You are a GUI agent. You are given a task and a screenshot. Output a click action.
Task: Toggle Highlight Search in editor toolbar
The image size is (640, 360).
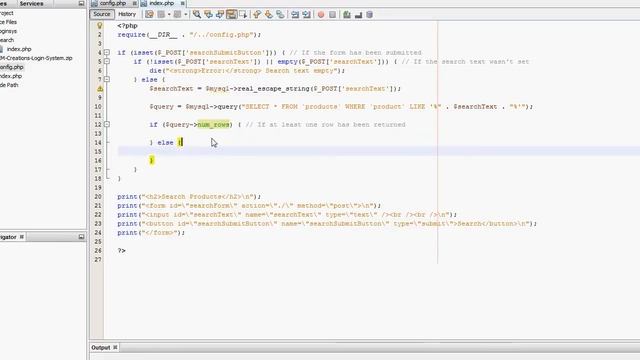click(x=231, y=14)
